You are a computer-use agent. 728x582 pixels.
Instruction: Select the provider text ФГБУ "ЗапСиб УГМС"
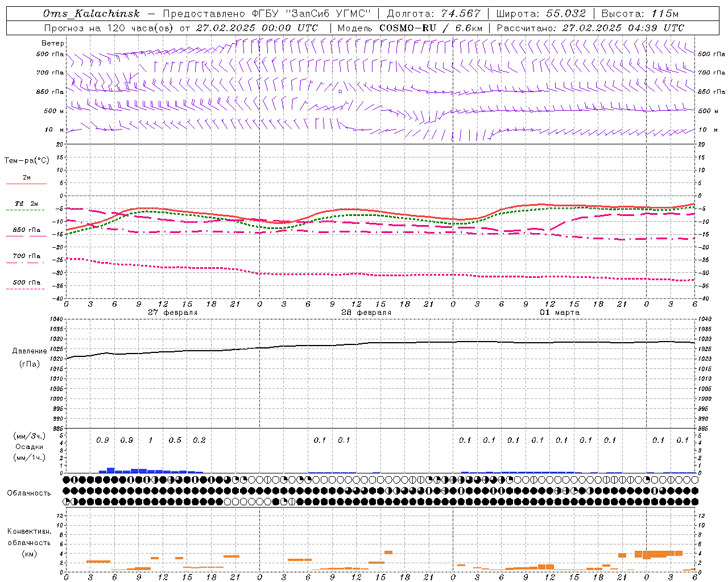pos(310,14)
